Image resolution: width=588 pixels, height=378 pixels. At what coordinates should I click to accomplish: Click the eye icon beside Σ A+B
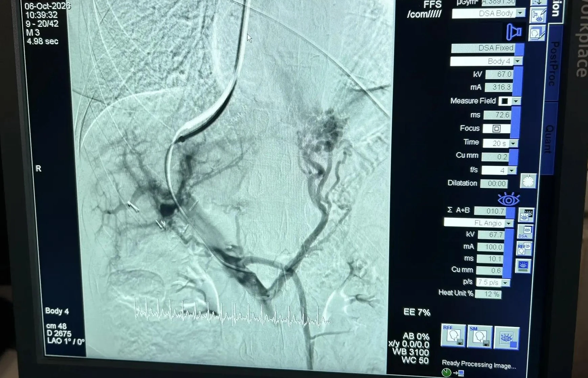click(x=526, y=215)
